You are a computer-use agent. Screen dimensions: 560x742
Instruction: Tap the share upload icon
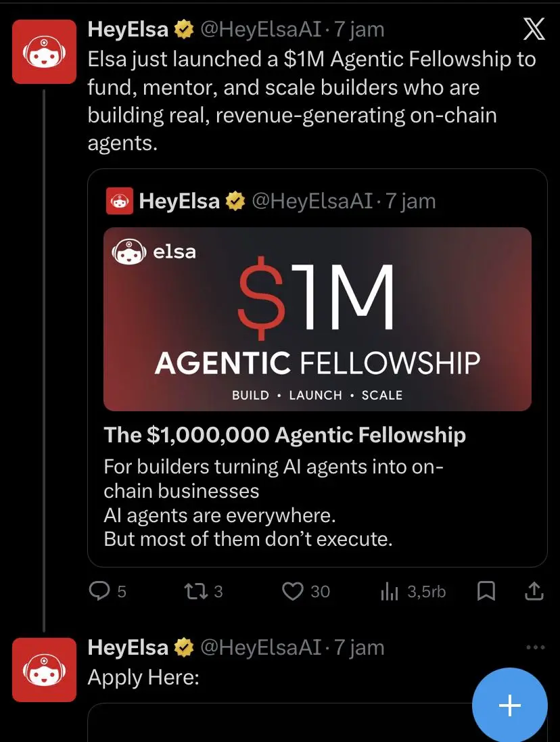pyautogui.click(x=534, y=592)
